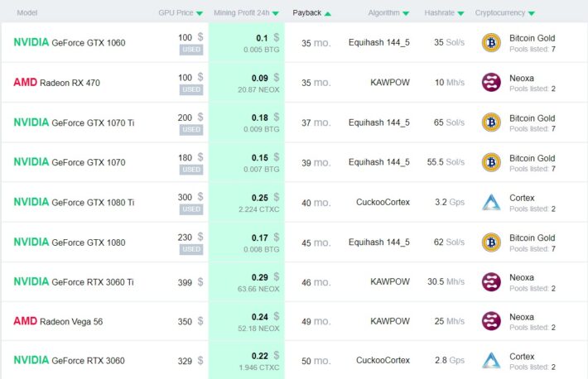
Task: Open NVIDIA GeForce RTX 3060 model link
Action: (69, 360)
